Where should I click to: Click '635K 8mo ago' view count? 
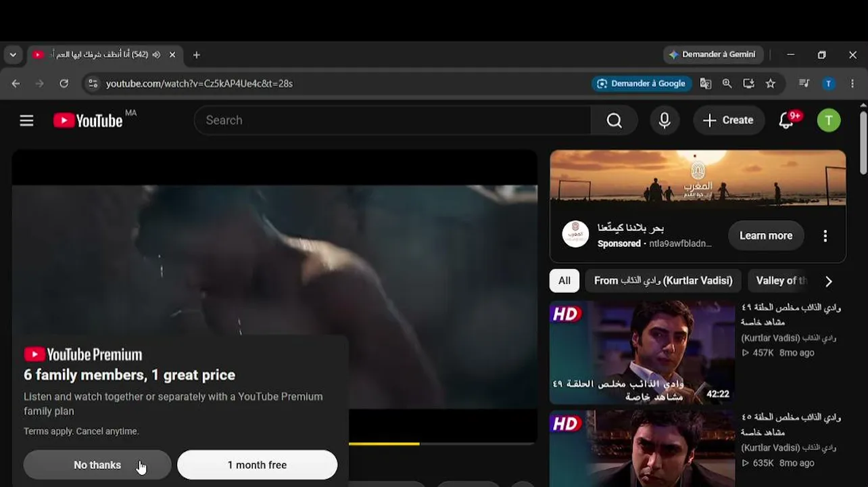click(778, 463)
